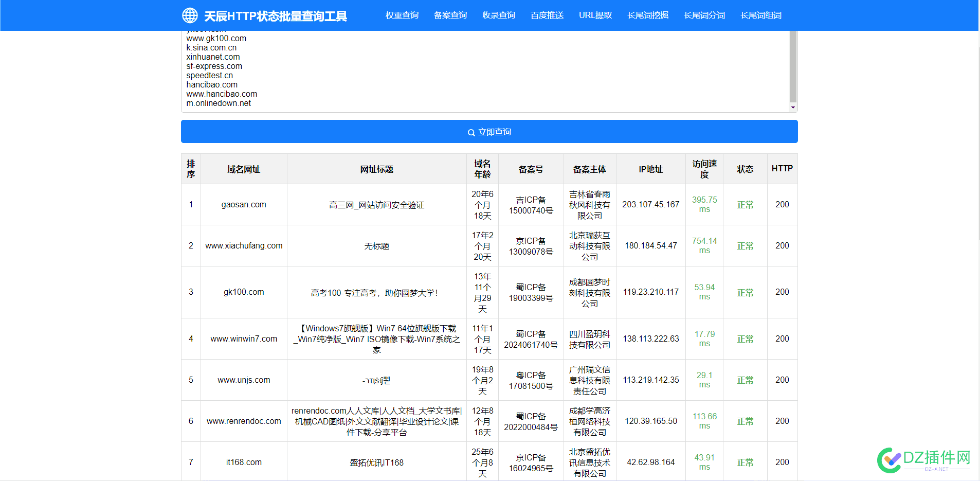Open the 长尾词挖掘 navigation item
The height and width of the screenshot is (481, 980).
coord(648,15)
